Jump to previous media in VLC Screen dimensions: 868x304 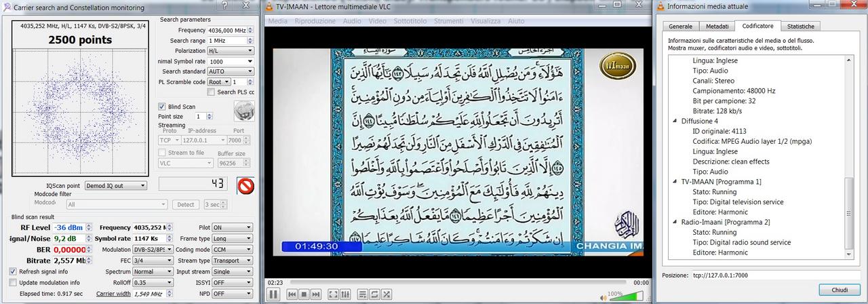292,294
